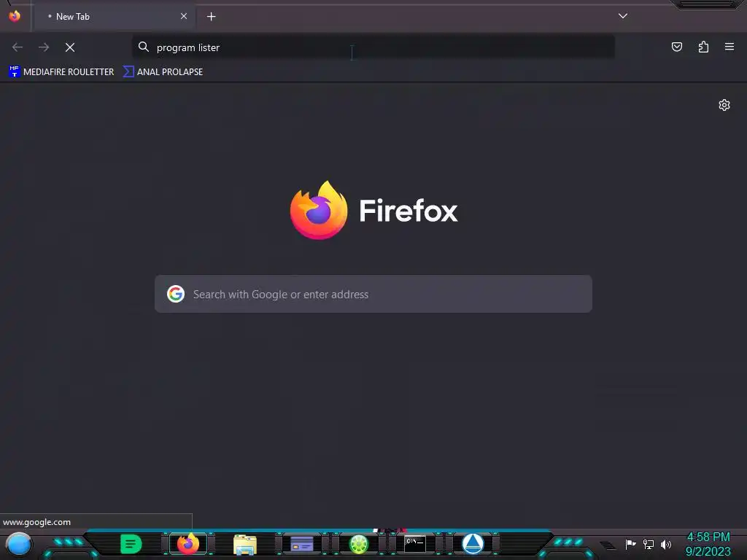The image size is (747, 560).
Task: Open the blue triangle app in taskbar
Action: (473, 544)
